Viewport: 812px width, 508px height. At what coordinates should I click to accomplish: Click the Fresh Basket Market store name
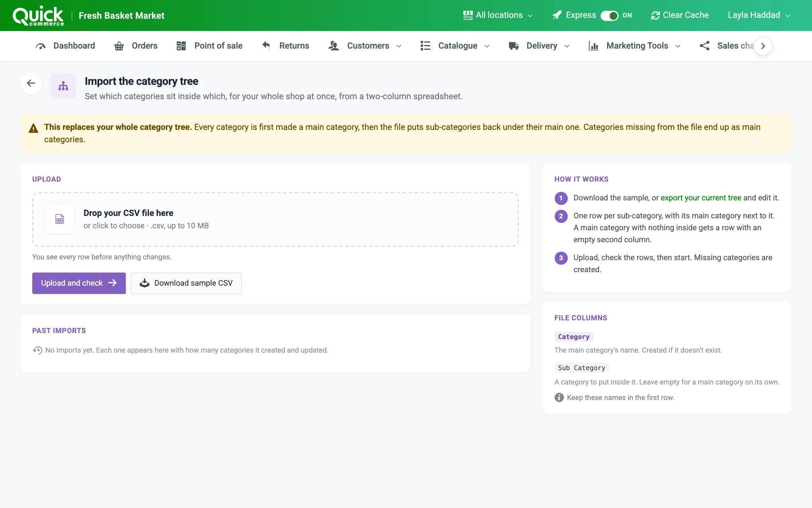tap(121, 16)
